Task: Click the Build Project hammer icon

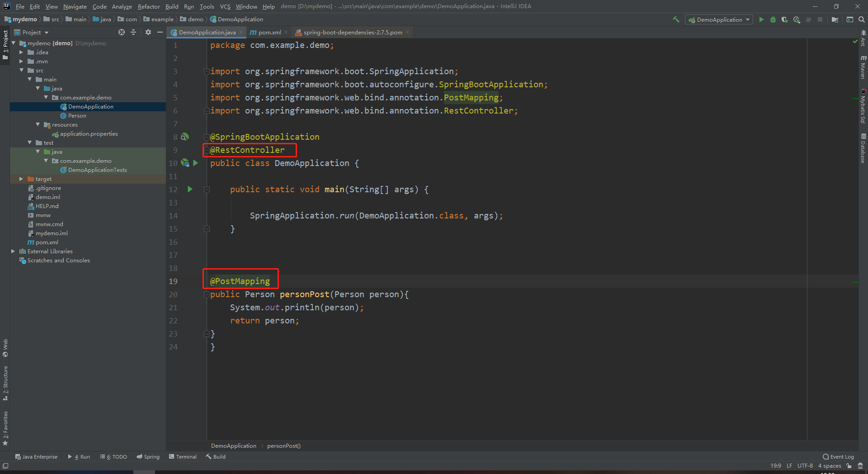Action: point(676,19)
